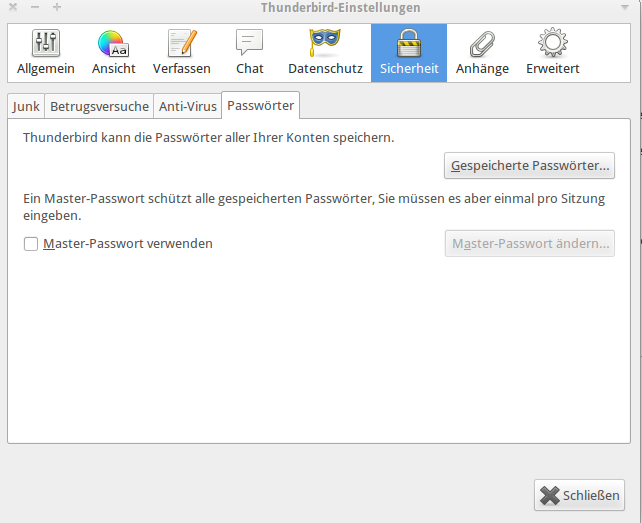Viewport: 642px width, 523px height.
Task: Open Gespeicherte Passwörter dialog
Action: click(529, 165)
